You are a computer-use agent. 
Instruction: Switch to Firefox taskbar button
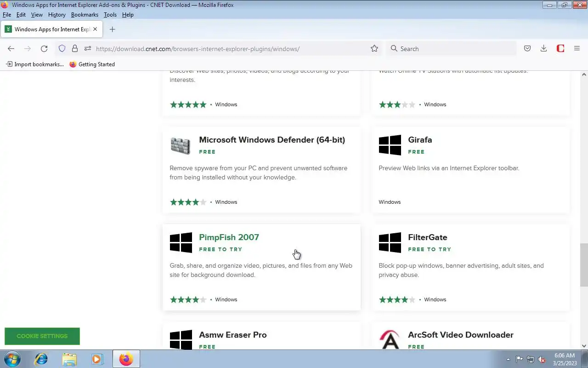(126, 359)
